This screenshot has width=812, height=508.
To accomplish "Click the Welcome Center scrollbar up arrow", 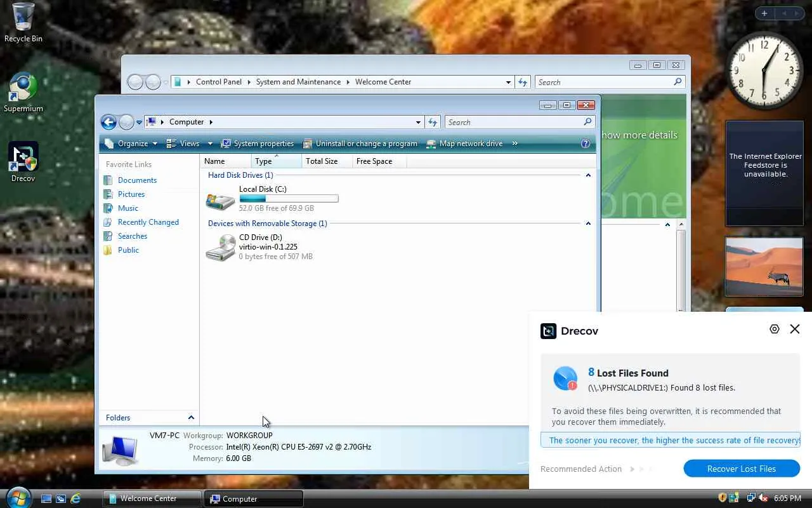I will click(x=681, y=225).
